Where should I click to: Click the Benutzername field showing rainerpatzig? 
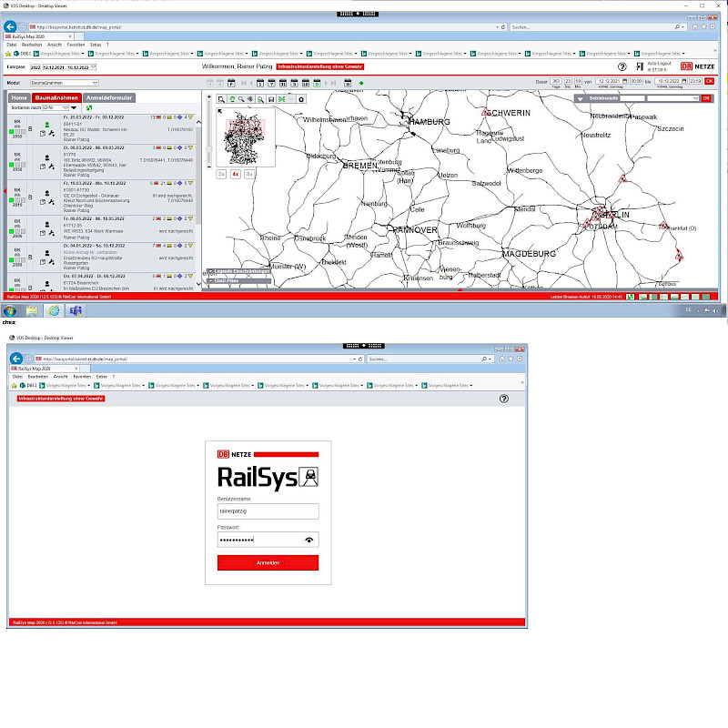point(268,511)
